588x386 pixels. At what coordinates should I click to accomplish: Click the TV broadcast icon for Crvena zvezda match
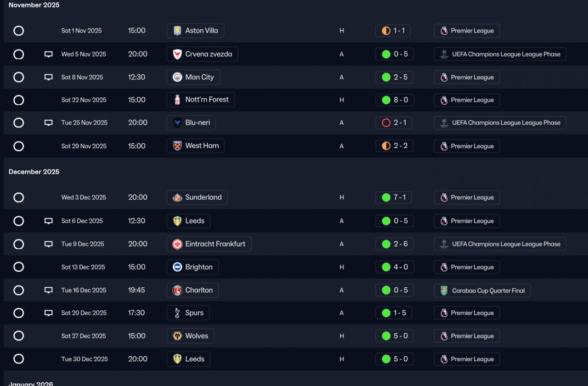(48, 54)
